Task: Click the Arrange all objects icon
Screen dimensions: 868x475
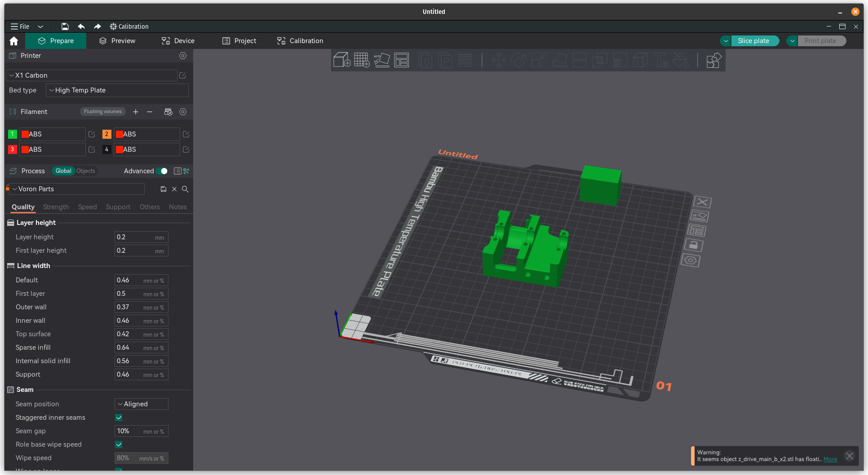Action: [402, 60]
